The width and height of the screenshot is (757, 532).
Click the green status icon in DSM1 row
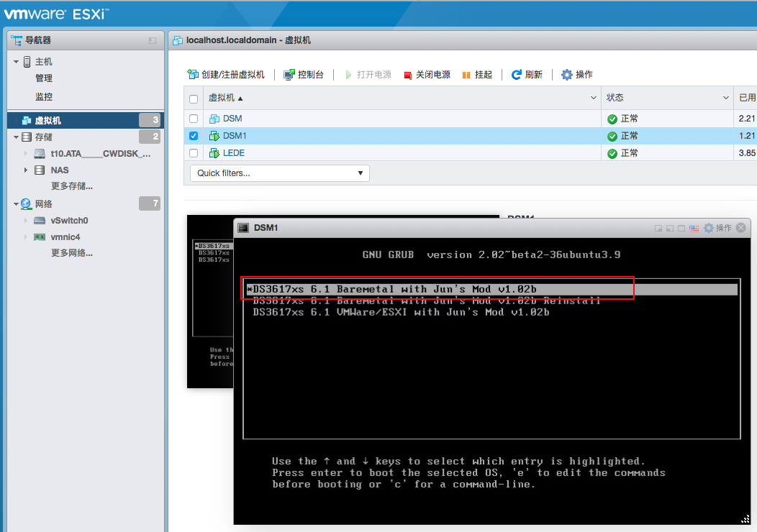click(x=612, y=137)
